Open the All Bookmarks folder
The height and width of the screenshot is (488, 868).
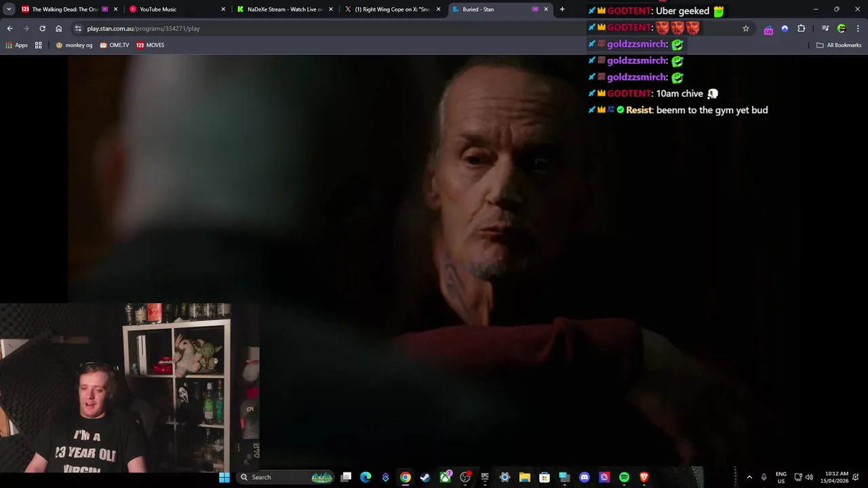839,45
